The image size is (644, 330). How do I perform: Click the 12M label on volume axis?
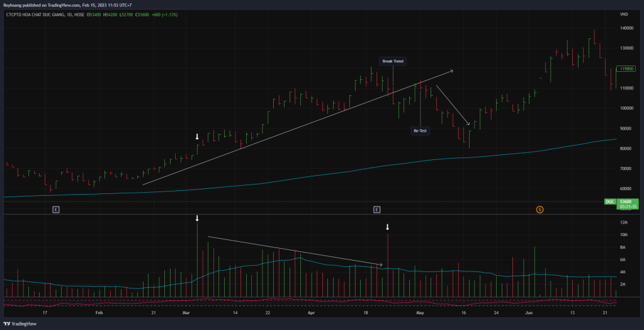pyautogui.click(x=623, y=222)
